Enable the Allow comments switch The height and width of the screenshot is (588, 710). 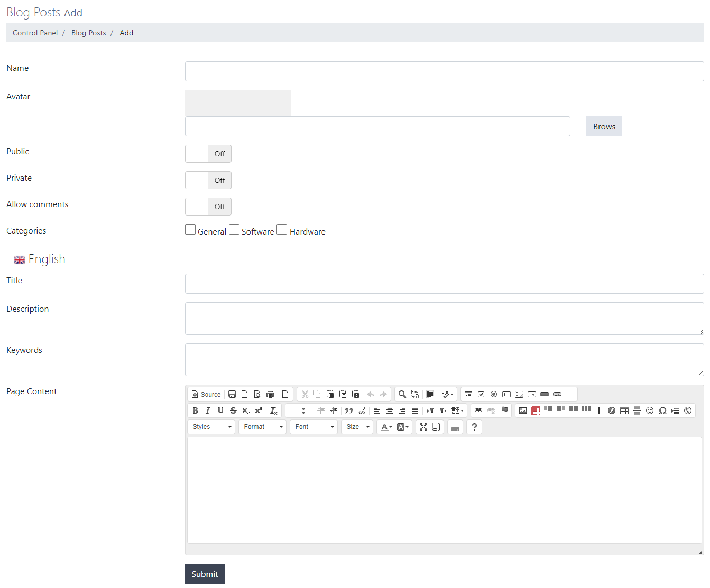tap(208, 207)
